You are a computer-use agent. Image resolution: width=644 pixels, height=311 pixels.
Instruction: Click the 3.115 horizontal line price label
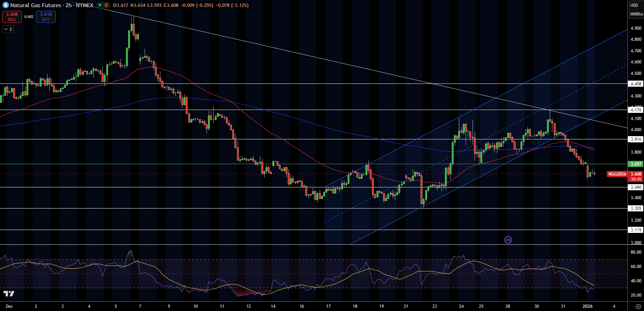(636, 230)
